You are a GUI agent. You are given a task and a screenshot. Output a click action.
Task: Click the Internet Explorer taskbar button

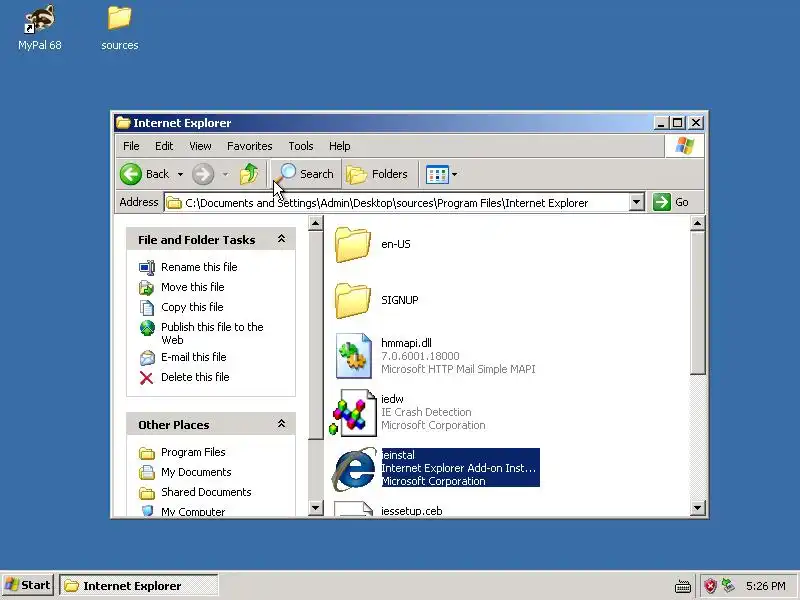coord(139,585)
